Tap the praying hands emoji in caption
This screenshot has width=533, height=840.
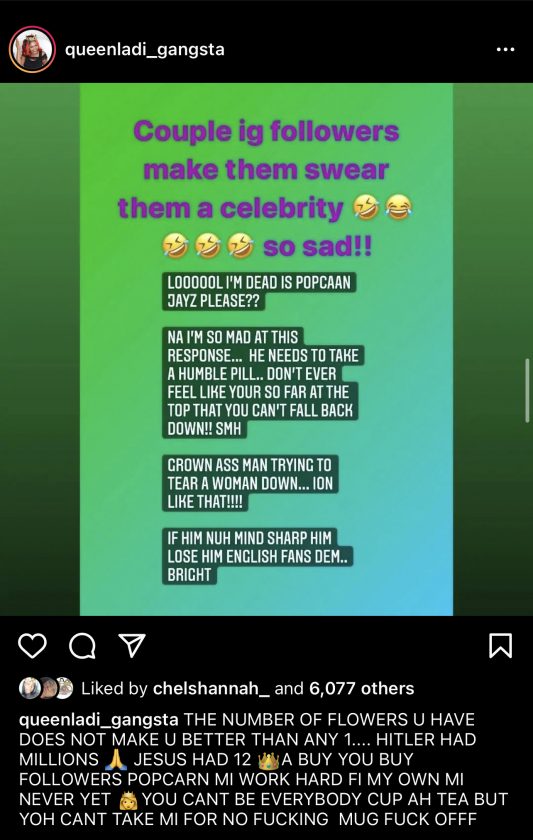coord(117,760)
